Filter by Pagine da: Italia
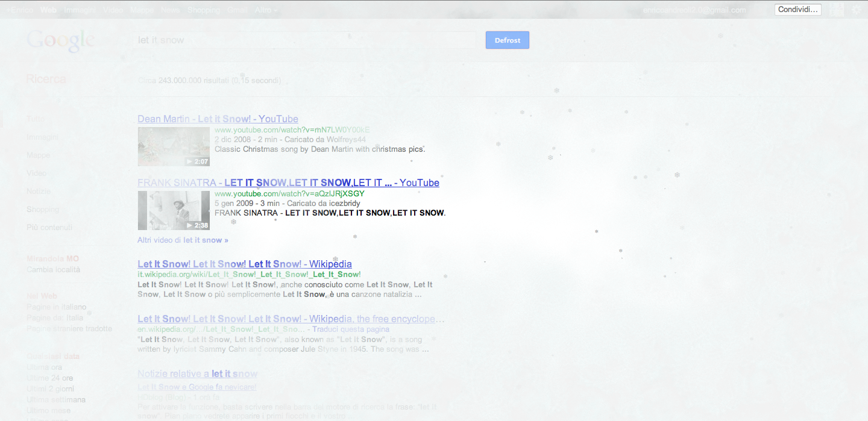The width and height of the screenshot is (868, 421). pyautogui.click(x=55, y=318)
